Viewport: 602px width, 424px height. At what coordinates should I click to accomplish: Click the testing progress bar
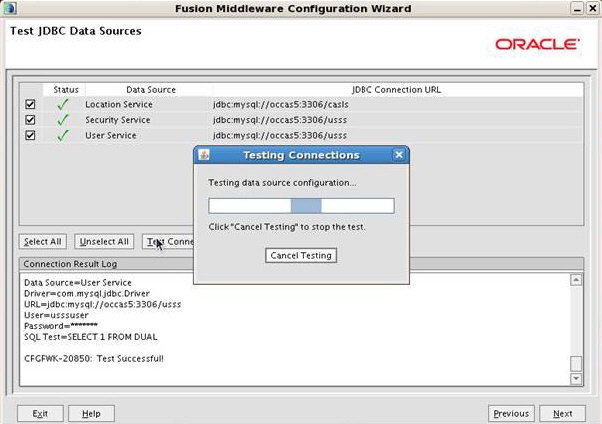point(301,206)
